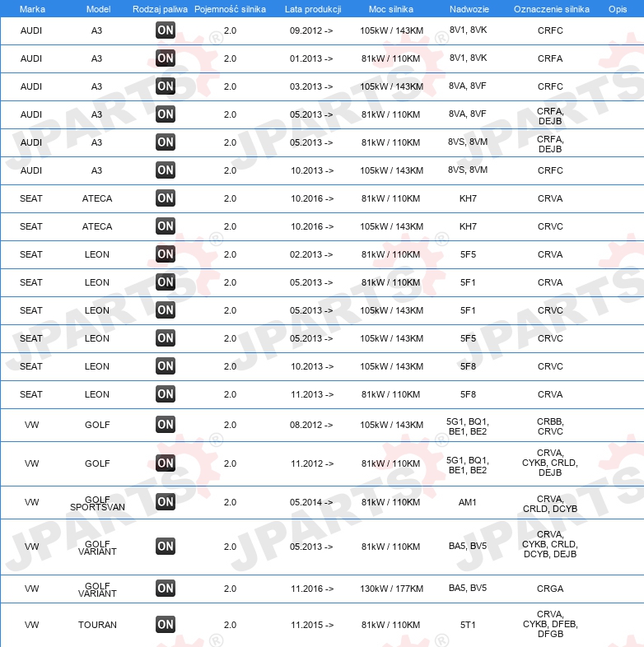This screenshot has width=644, height=647.
Task: Click the ON icon in LEON 5F1 81kW row
Action: pyautogui.click(x=166, y=282)
